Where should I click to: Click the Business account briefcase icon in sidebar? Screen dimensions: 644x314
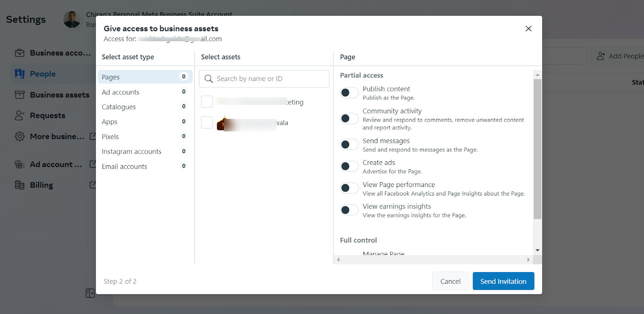[20, 53]
